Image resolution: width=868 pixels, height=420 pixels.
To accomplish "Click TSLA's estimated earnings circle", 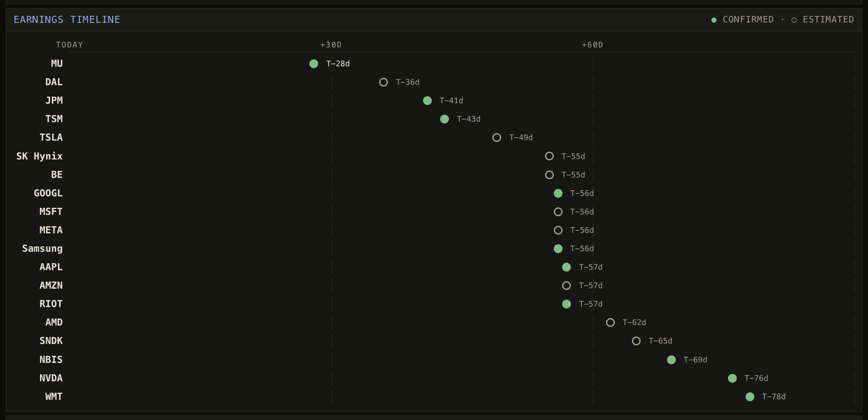I will (497, 138).
